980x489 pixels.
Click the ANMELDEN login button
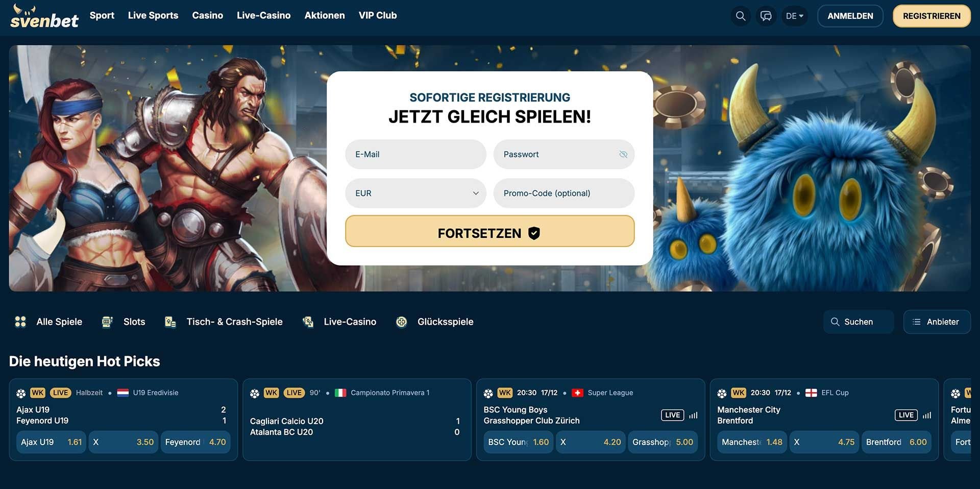[850, 16]
